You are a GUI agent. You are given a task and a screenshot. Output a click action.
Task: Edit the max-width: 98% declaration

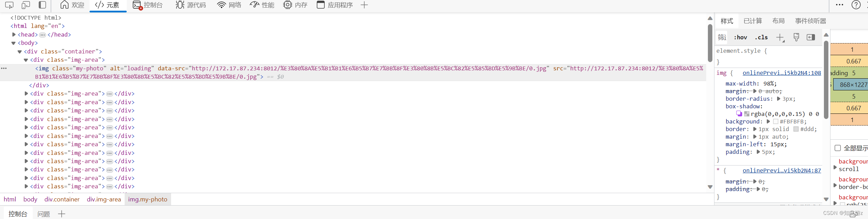tap(751, 83)
